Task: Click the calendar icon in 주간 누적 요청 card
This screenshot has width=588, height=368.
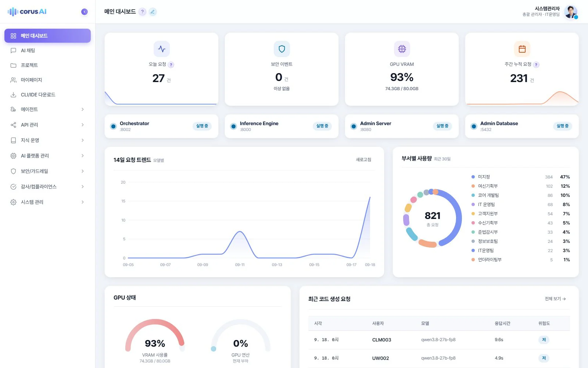Action: pos(522,49)
